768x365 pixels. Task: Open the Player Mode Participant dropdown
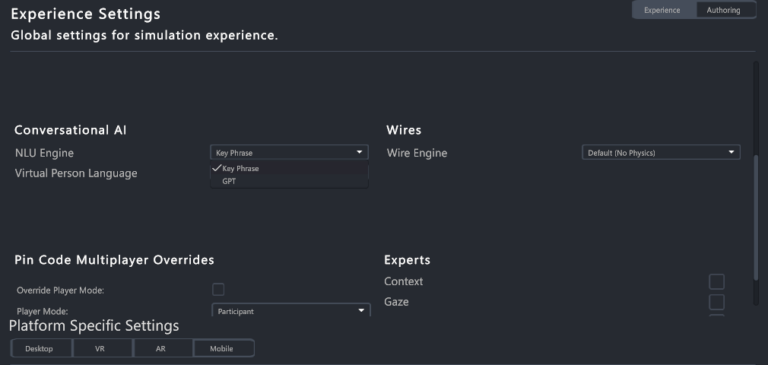291,311
